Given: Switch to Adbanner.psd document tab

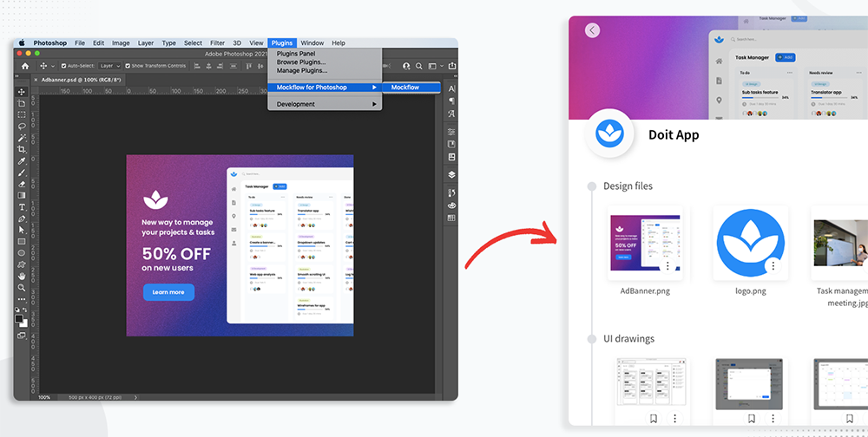Looking at the screenshot, I should [x=81, y=80].
